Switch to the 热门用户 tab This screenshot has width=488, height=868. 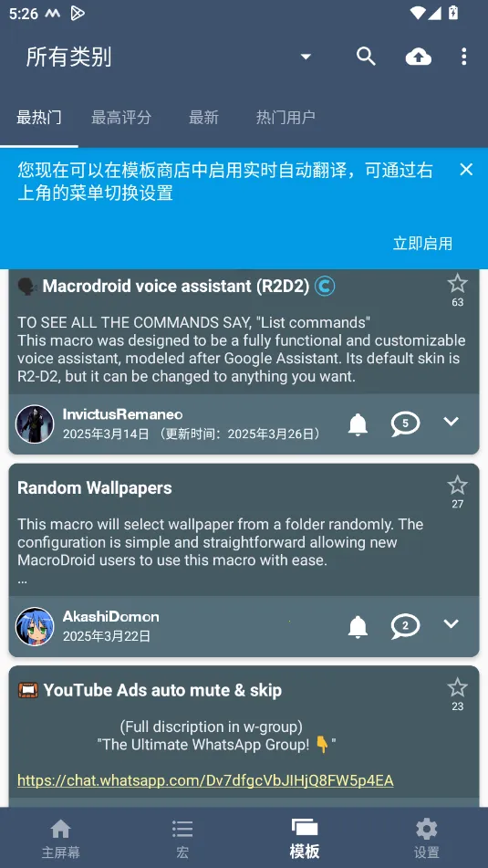pyautogui.click(x=286, y=118)
